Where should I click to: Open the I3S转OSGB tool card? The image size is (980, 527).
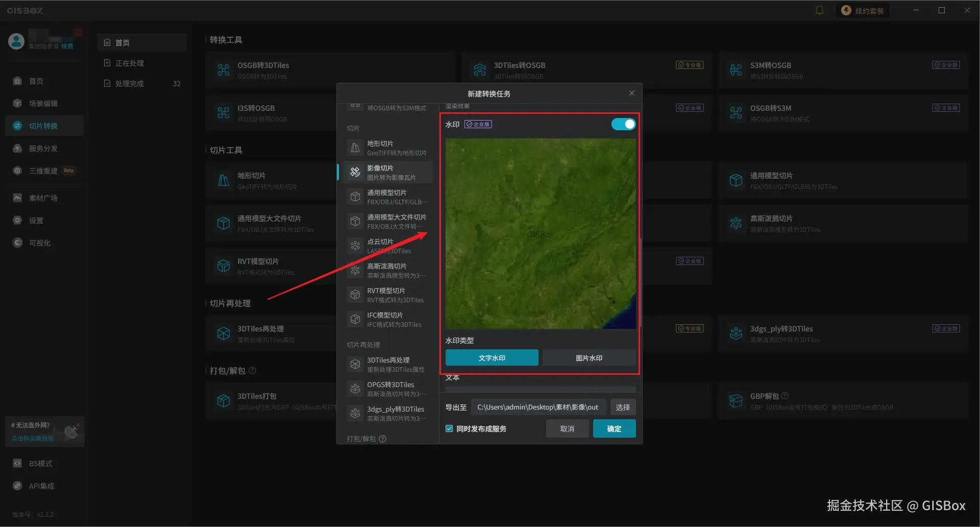click(x=271, y=113)
